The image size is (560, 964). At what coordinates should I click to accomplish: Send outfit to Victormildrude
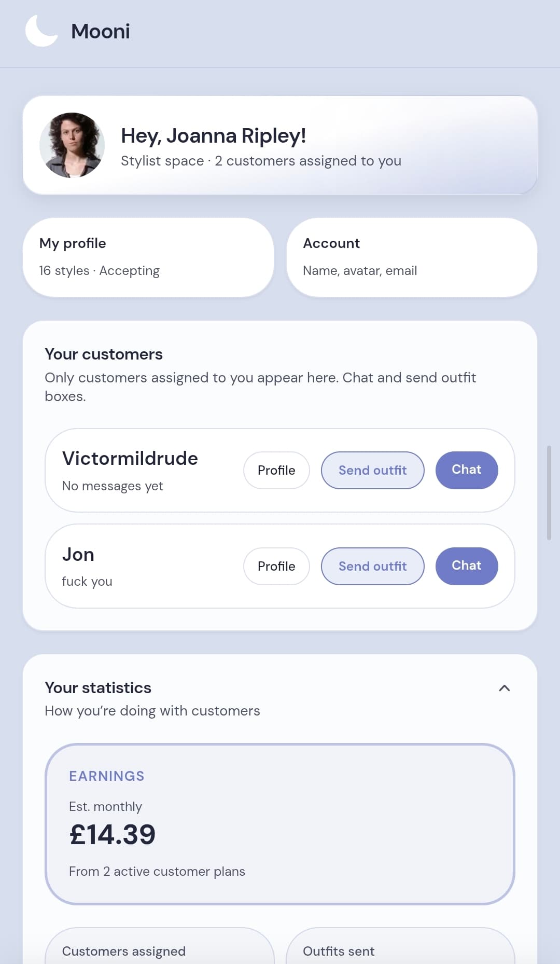[372, 470]
